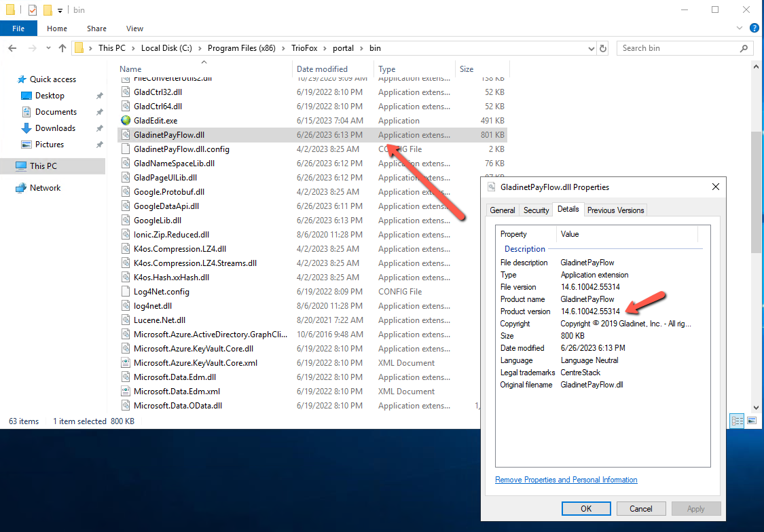Screen dimensions: 764x532
Task: Click the search magnifier icon
Action: [x=744, y=48]
